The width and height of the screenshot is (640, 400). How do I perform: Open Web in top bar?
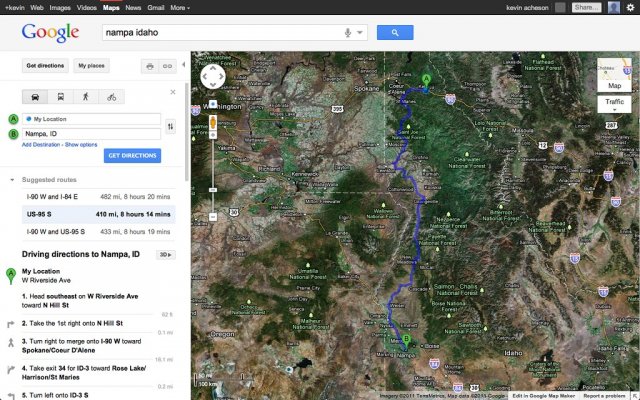click(x=37, y=7)
